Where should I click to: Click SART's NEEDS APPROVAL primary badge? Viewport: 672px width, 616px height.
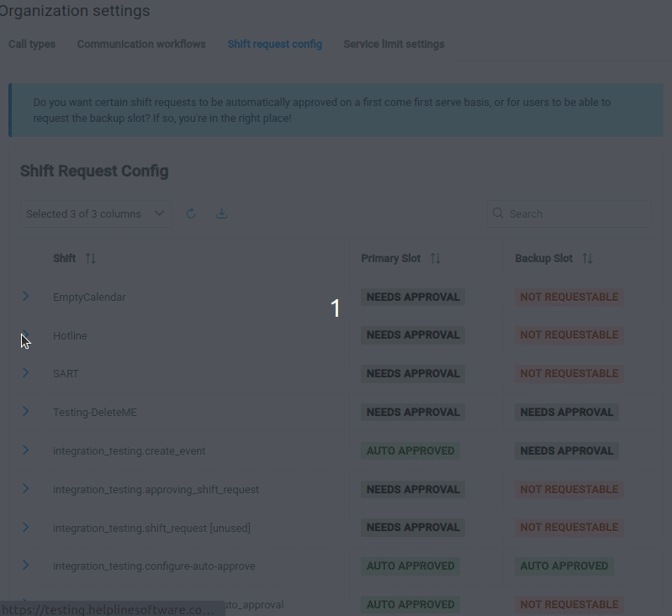point(413,373)
